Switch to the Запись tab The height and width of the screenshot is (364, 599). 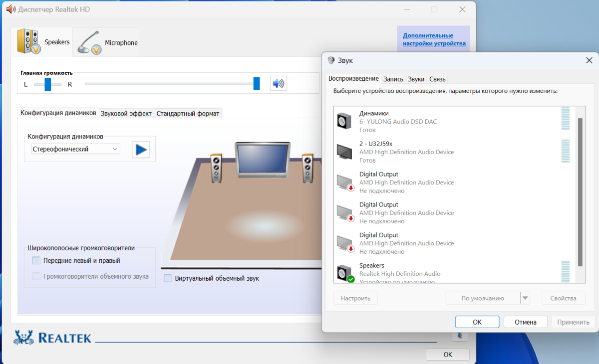pos(393,79)
